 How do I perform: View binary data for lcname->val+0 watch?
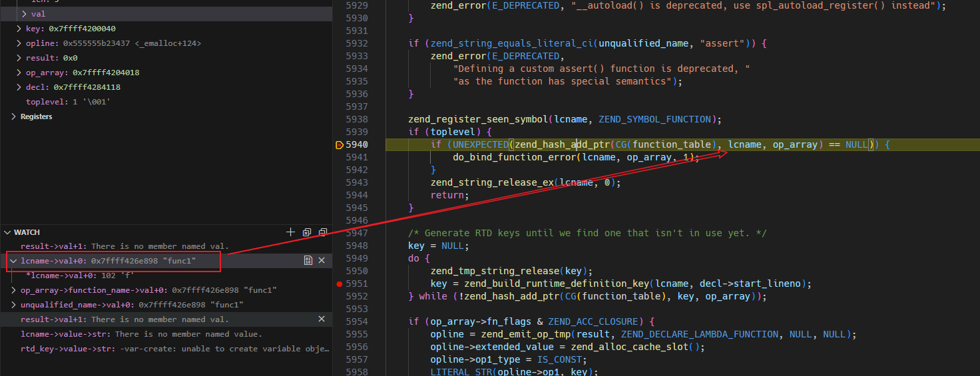click(x=308, y=261)
